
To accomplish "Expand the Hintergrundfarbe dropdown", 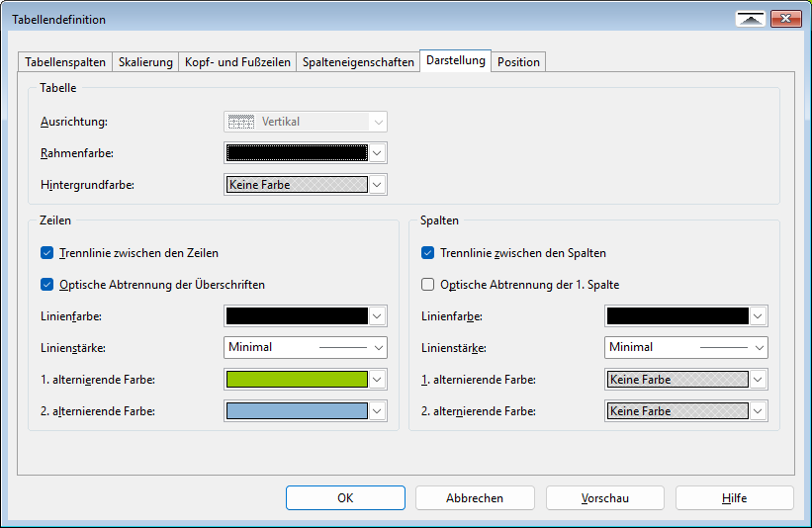I will [x=378, y=185].
